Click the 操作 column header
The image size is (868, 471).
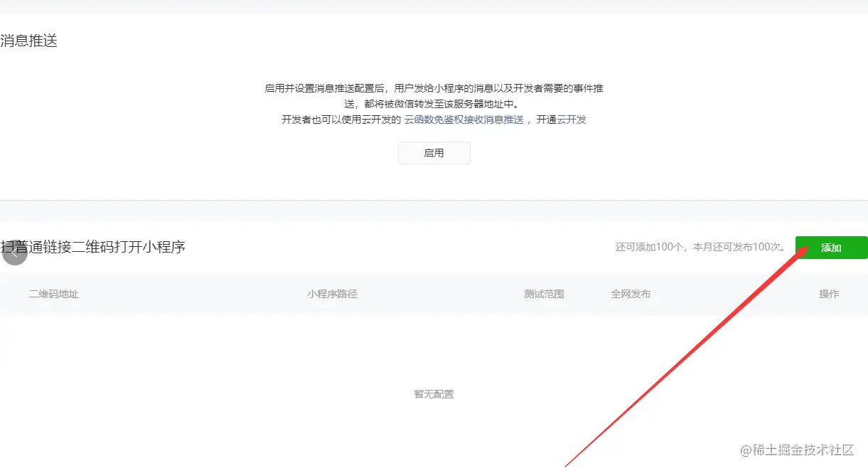[829, 294]
